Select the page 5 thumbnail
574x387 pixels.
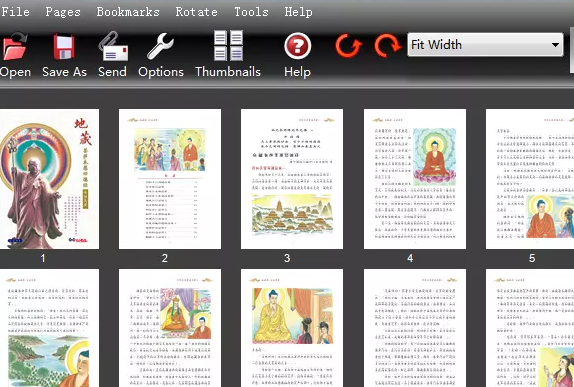pyautogui.click(x=530, y=179)
